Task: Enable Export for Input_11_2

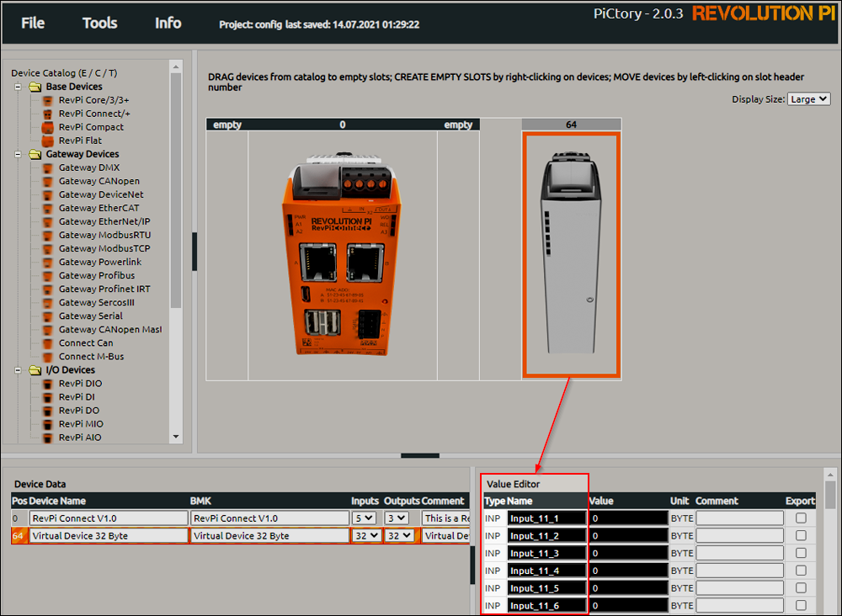Action: click(x=801, y=535)
